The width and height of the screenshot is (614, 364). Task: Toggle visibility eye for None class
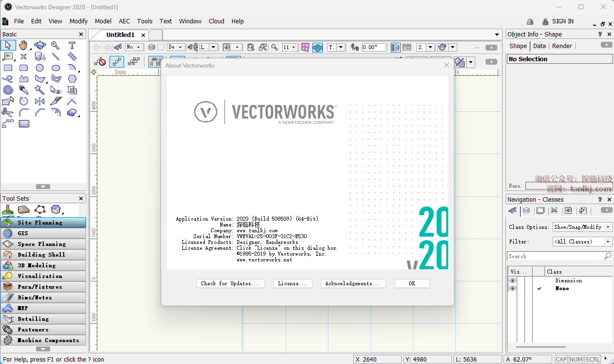click(x=513, y=288)
